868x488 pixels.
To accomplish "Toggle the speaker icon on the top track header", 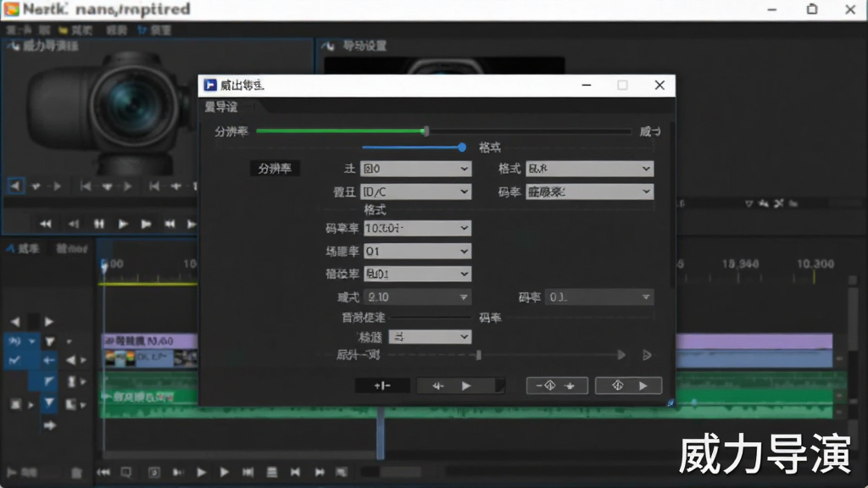I will (14, 341).
